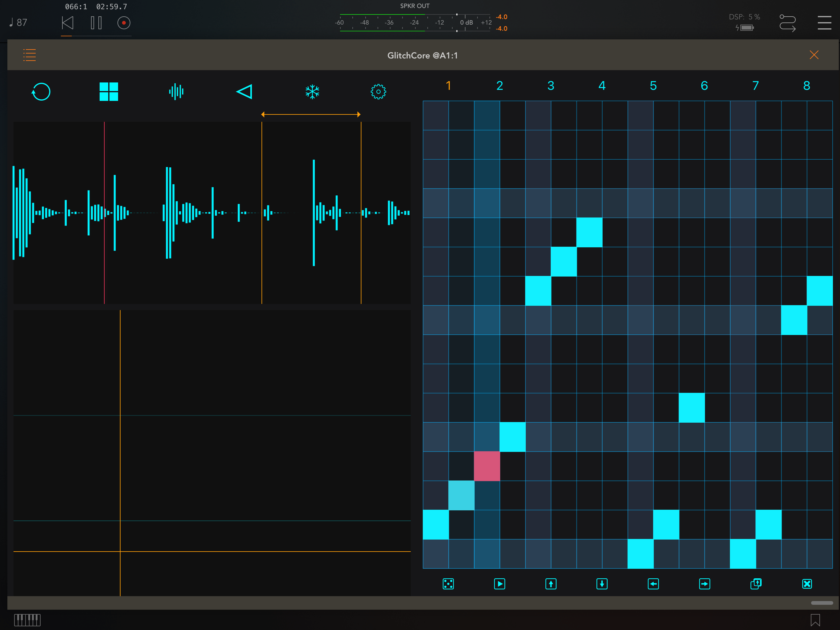Open the waveform view icon

tap(176, 92)
